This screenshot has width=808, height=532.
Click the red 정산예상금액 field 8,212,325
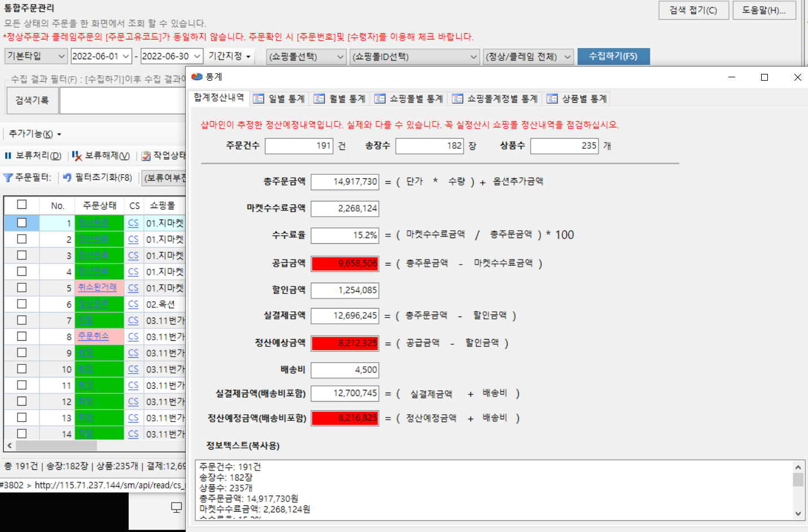[345, 343]
